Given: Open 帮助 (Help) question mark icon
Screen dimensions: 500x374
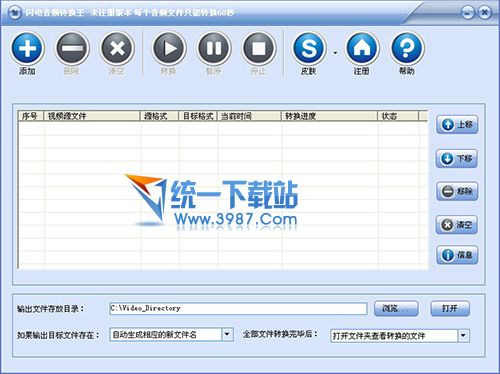Looking at the screenshot, I should tap(407, 48).
